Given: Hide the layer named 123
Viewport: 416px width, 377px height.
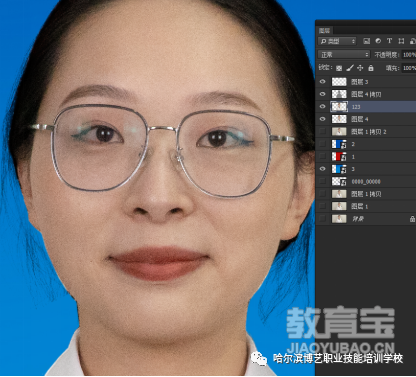Looking at the screenshot, I should coord(322,107).
